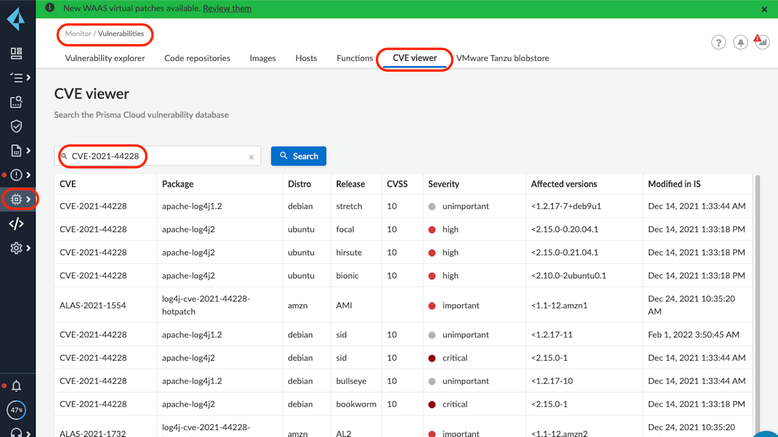Open the top-right notifications bell
The width and height of the screenshot is (778, 437).
[x=741, y=43]
